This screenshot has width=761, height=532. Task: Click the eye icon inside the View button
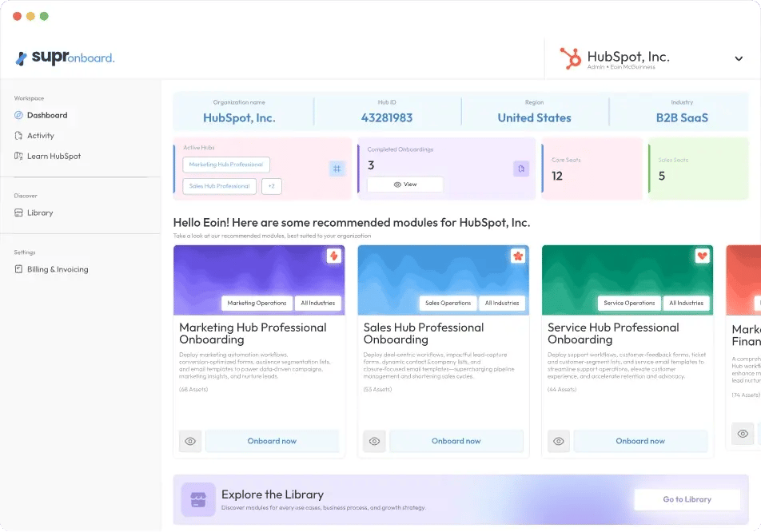[x=397, y=185]
